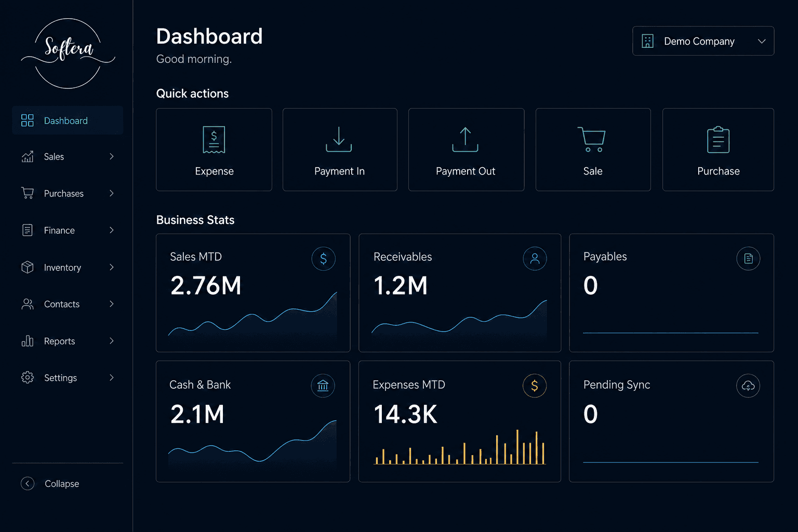This screenshot has width=798, height=532.
Task: Click the Sale quick action label
Action: pyautogui.click(x=593, y=171)
